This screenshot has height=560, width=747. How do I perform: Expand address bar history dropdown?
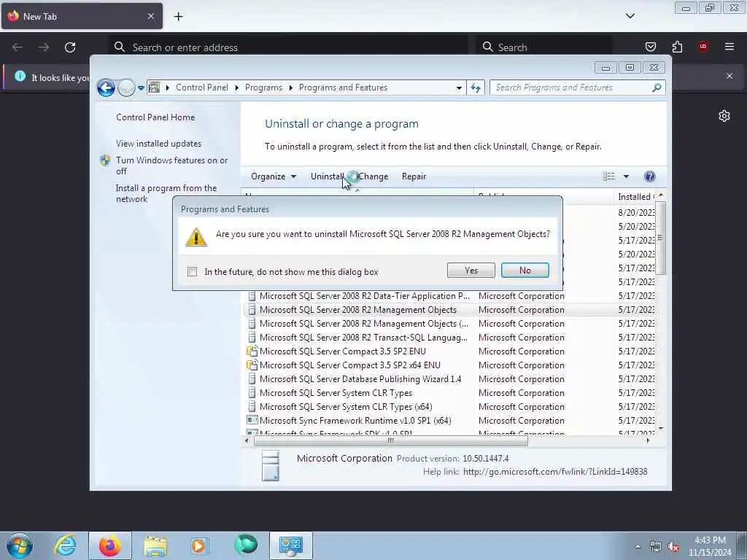pyautogui.click(x=458, y=88)
